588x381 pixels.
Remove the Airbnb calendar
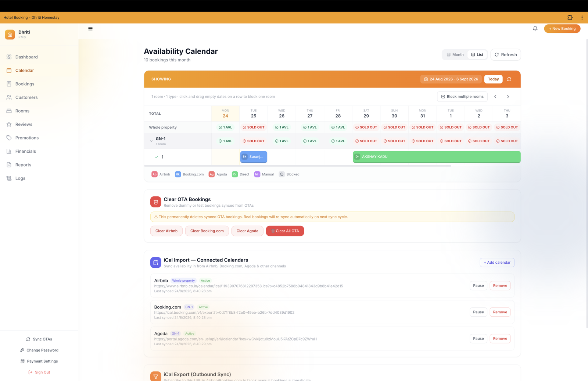pyautogui.click(x=500, y=286)
